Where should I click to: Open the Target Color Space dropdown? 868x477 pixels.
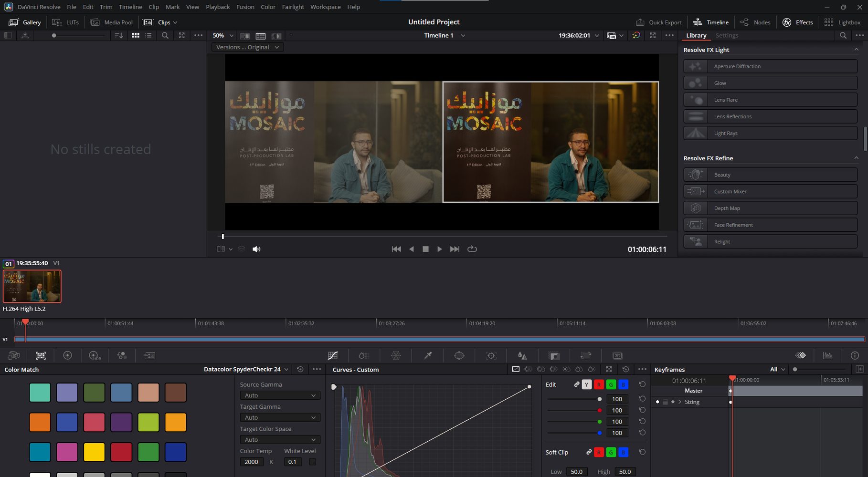click(280, 439)
